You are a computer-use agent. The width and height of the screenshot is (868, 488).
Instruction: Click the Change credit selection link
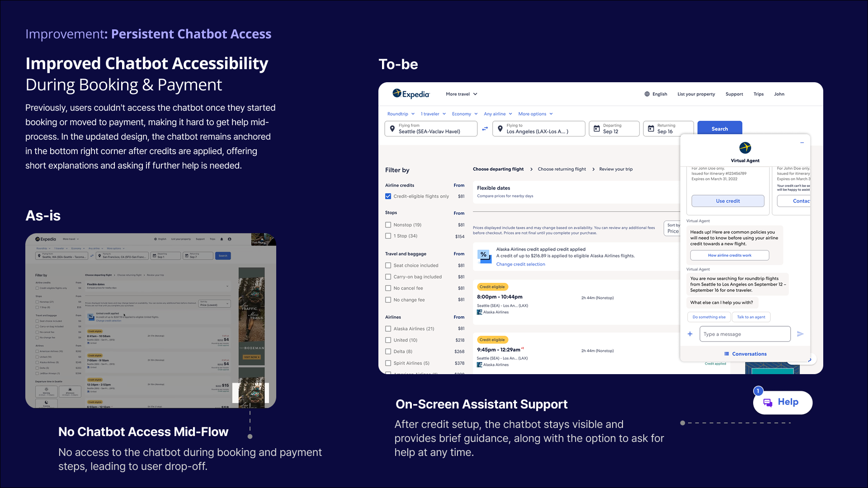click(x=520, y=264)
